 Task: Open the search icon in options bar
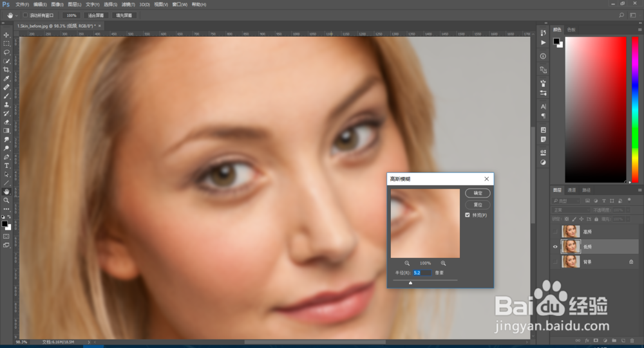point(621,15)
